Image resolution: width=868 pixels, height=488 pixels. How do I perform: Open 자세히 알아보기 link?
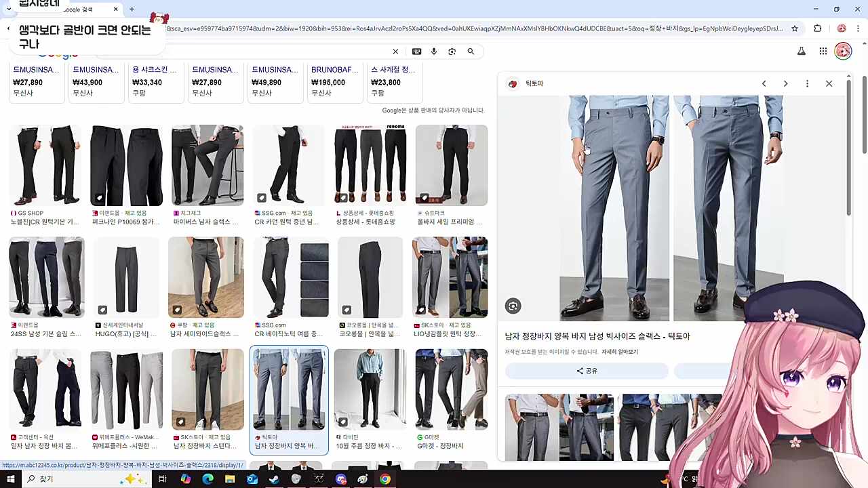coord(620,352)
